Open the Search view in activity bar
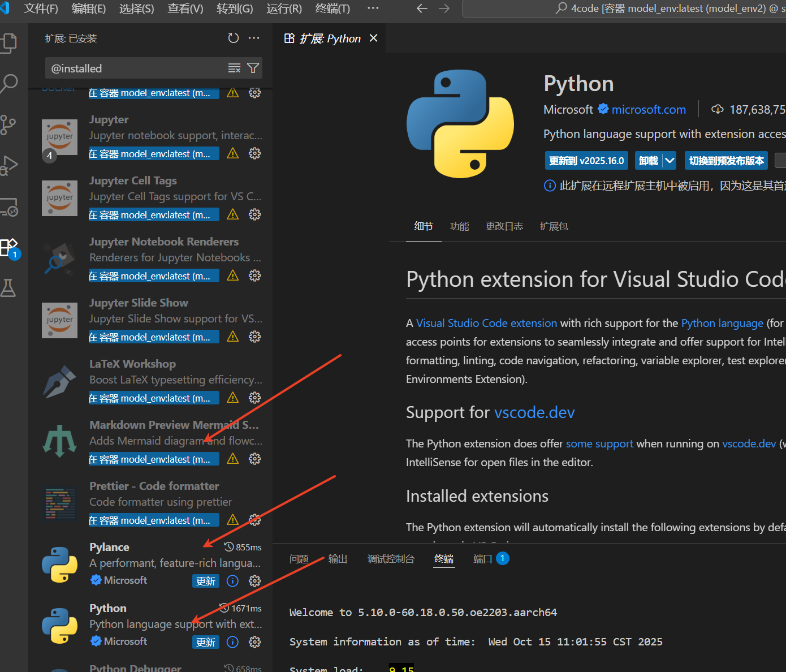Screen dimensions: 786x672 9,84
